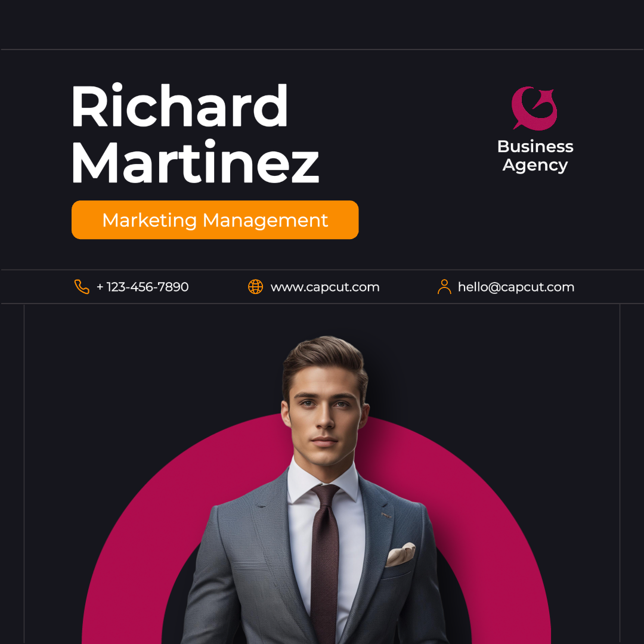Click the hello@capcut.com email address
644x644 pixels.
[516, 287]
